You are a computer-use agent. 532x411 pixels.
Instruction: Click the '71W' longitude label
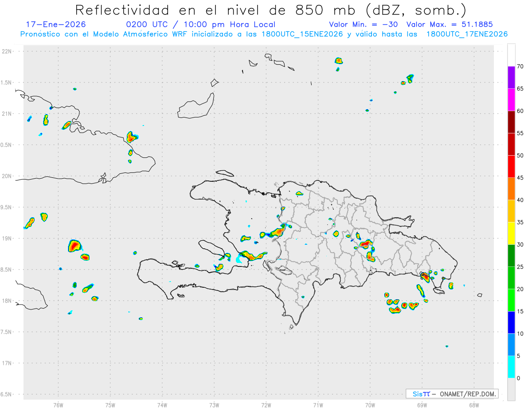[318, 405]
